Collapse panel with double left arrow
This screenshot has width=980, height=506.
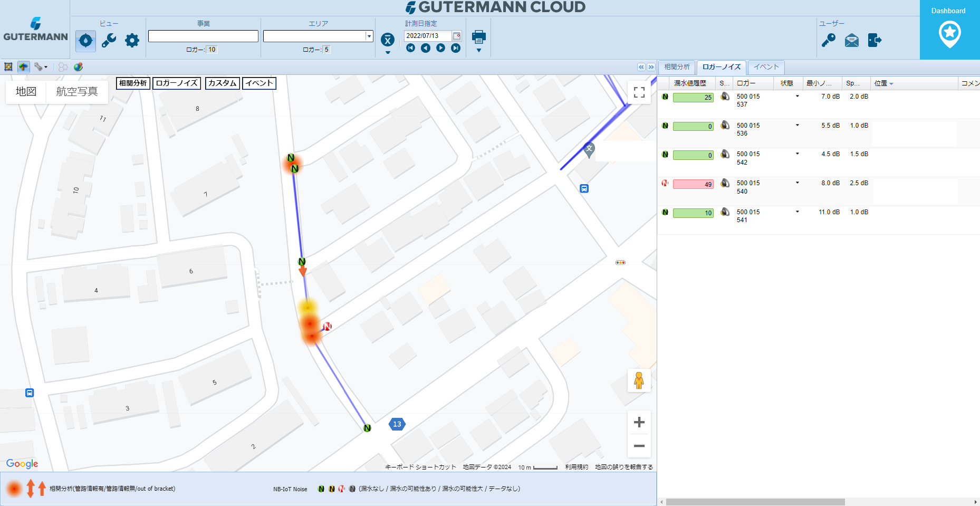[x=641, y=67]
